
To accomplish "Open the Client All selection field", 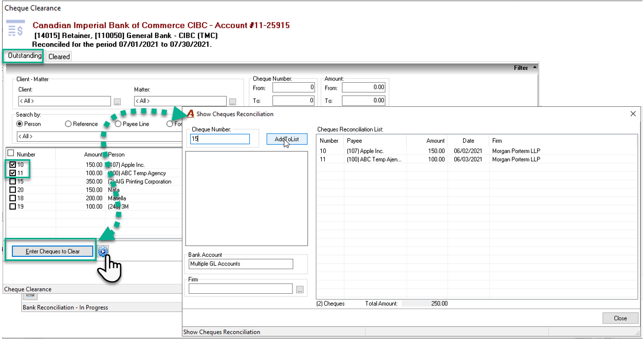I will (x=64, y=101).
